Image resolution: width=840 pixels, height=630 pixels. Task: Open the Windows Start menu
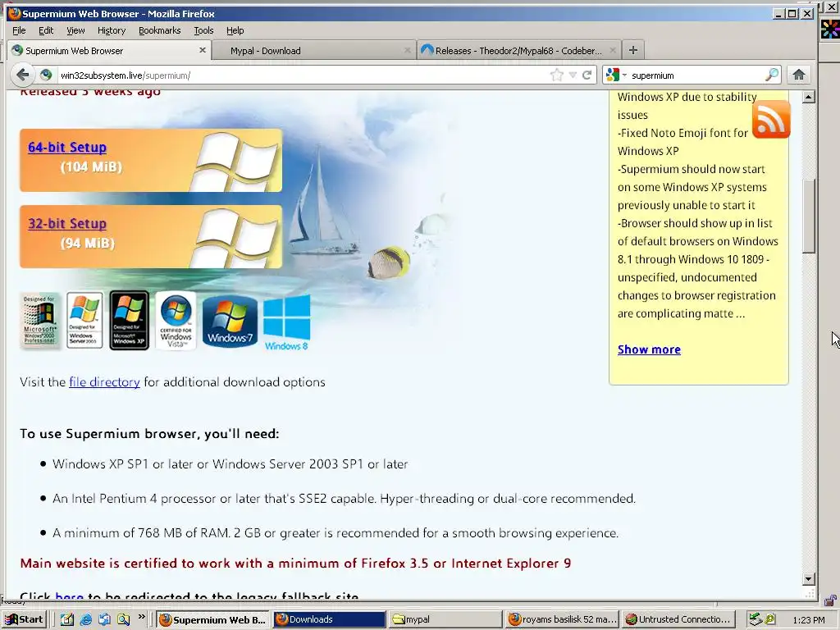click(x=24, y=619)
